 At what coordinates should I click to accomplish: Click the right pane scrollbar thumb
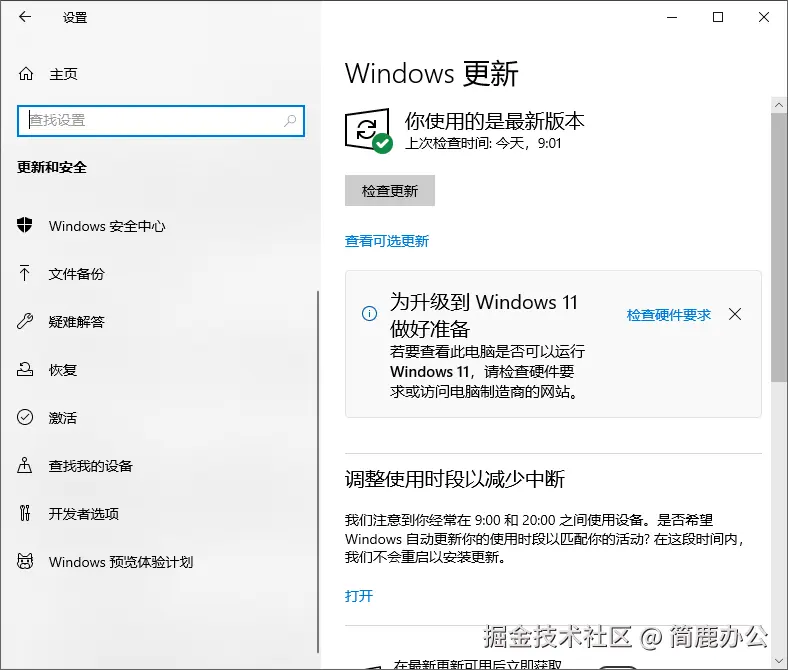click(779, 247)
